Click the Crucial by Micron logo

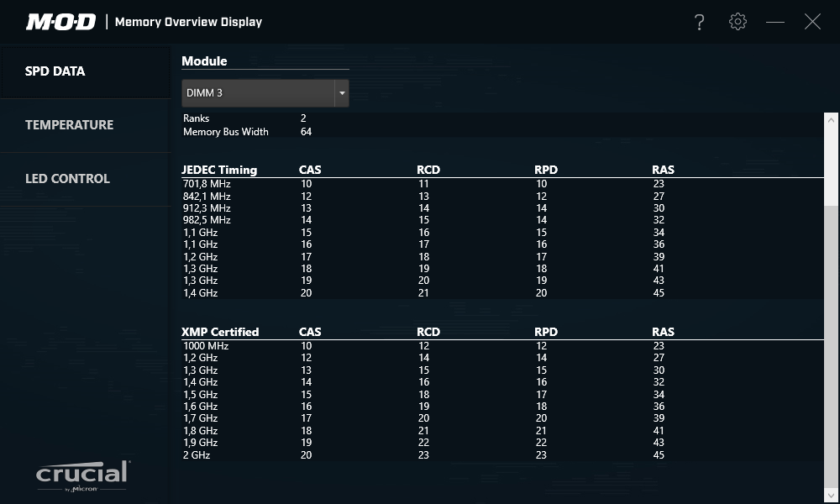click(x=82, y=475)
